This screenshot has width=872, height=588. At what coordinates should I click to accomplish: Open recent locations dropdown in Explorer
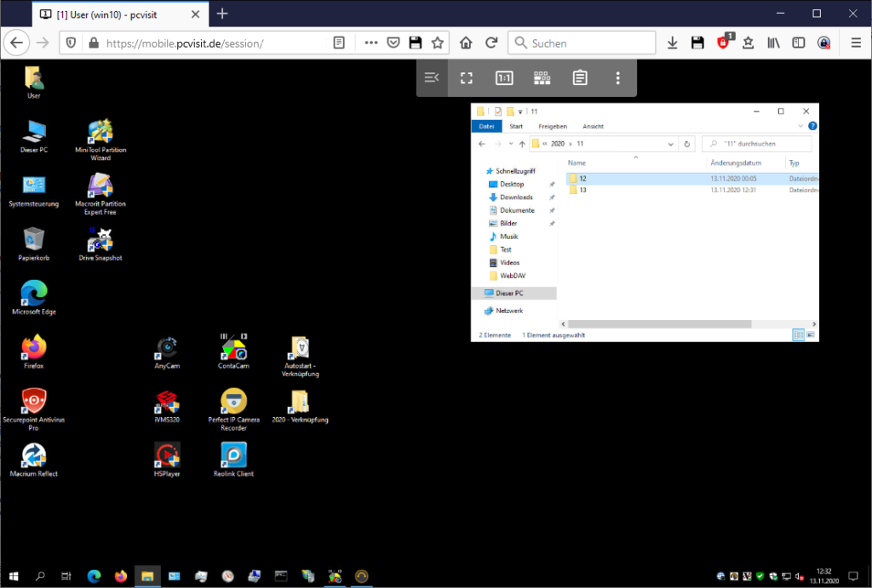[511, 144]
